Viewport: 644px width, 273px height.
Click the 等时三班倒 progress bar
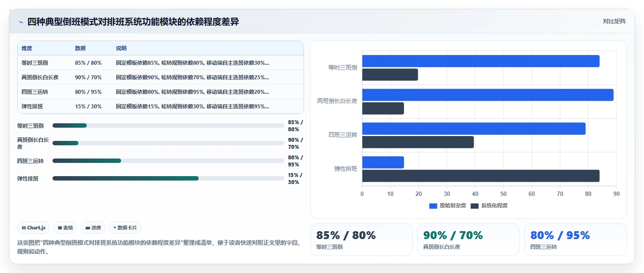(168, 125)
